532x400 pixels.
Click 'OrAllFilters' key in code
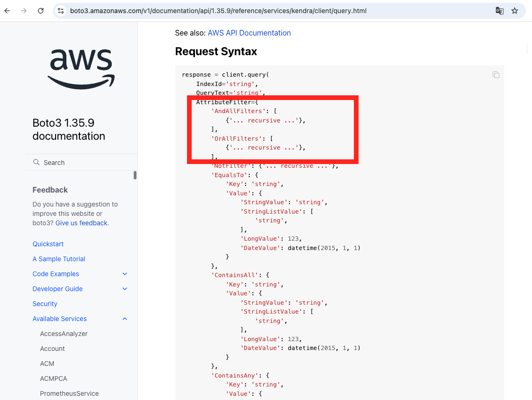tap(237, 138)
